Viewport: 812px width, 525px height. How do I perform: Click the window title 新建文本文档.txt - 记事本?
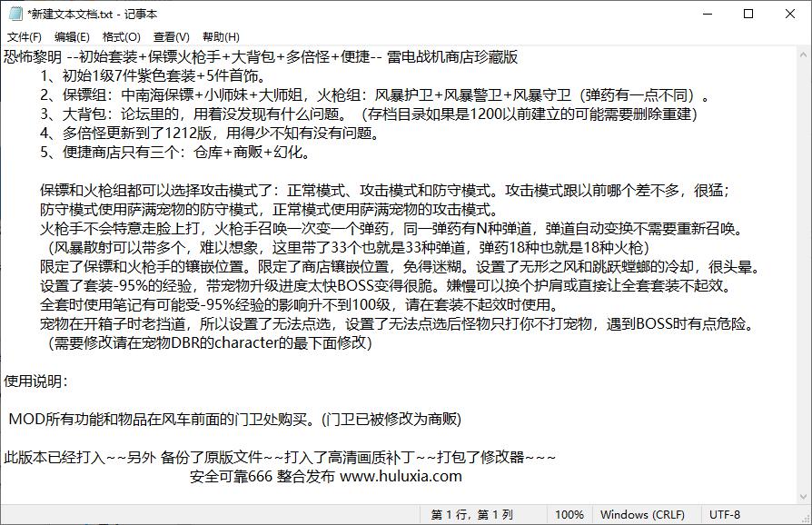pos(93,14)
